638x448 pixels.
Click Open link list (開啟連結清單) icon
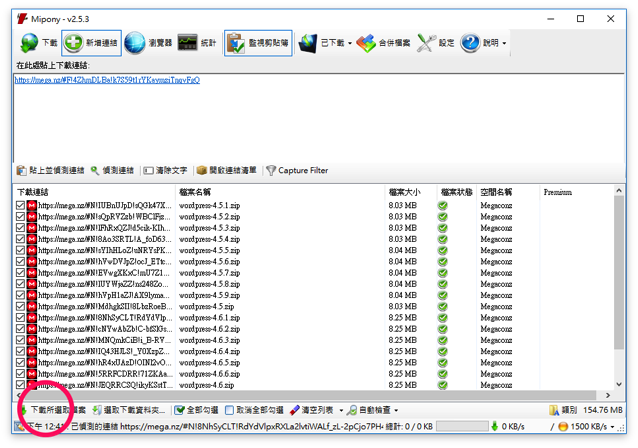click(x=202, y=170)
